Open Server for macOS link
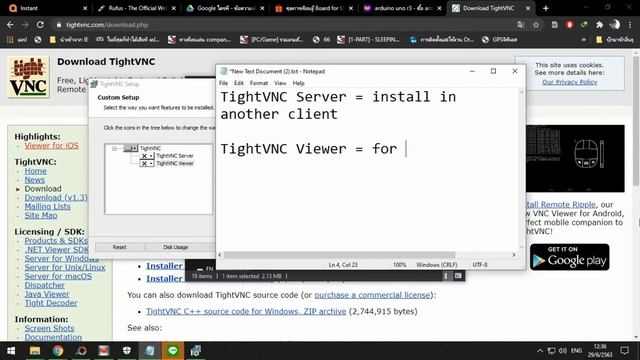Viewport: 640px width, 360px height. (58, 276)
